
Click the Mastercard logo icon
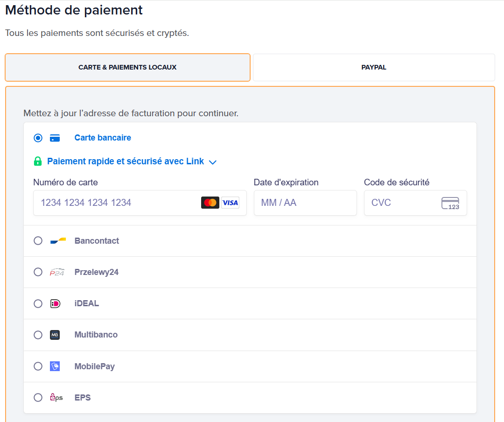click(x=210, y=203)
